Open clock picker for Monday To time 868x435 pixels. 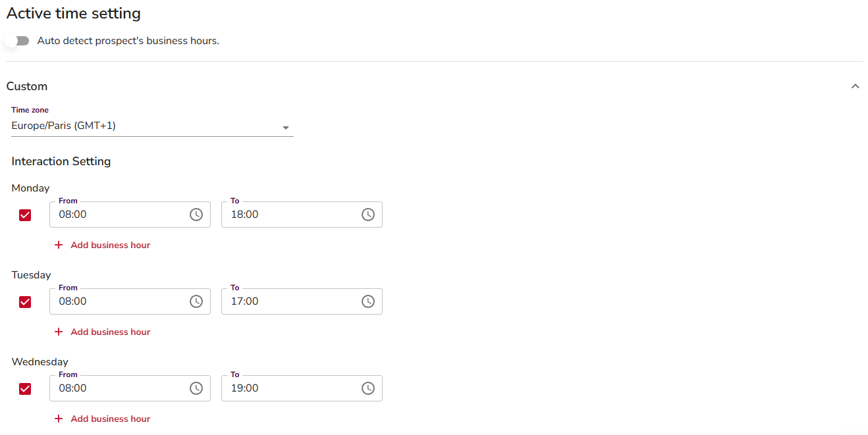pyautogui.click(x=368, y=215)
